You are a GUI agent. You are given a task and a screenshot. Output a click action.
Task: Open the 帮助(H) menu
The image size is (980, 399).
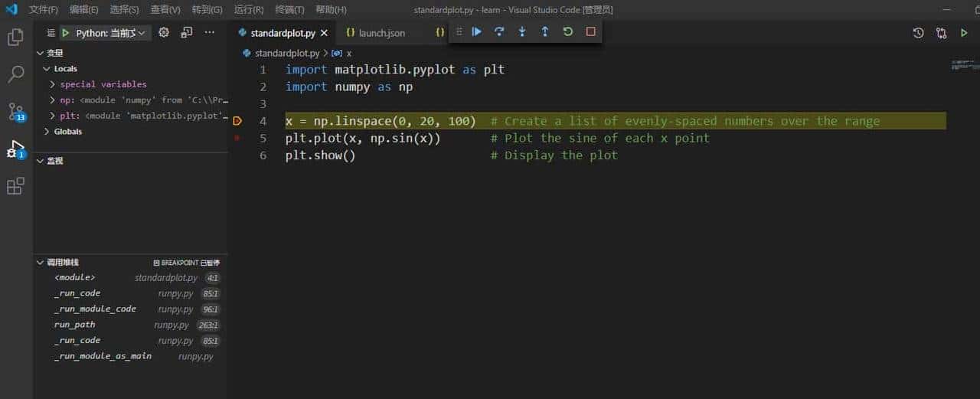[x=331, y=10]
